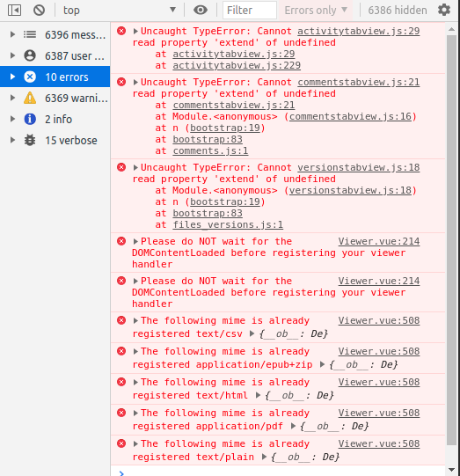The width and height of the screenshot is (460, 476).
Task: Toggle the console sidebar panel icon
Action: coord(14,11)
